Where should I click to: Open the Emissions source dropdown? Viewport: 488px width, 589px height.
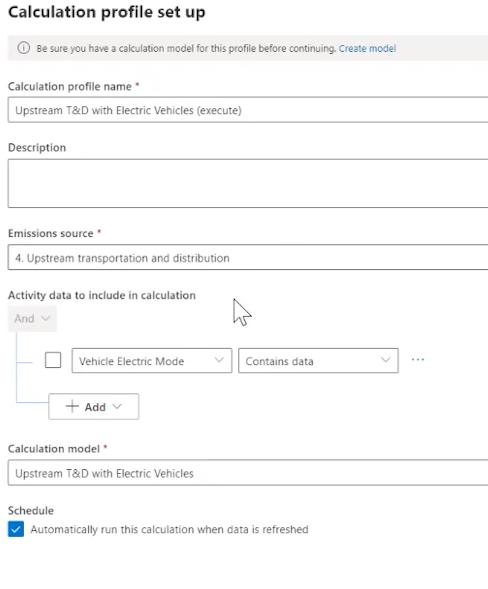point(248,257)
